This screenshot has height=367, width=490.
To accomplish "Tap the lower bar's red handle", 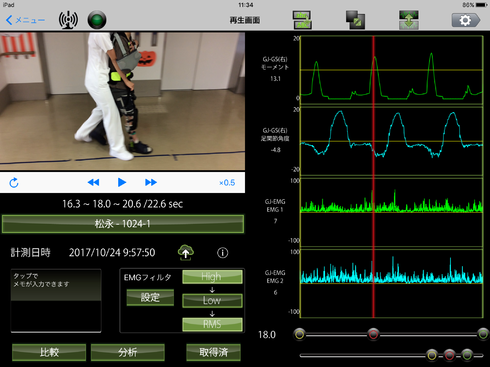I will pyautogui.click(x=449, y=355).
